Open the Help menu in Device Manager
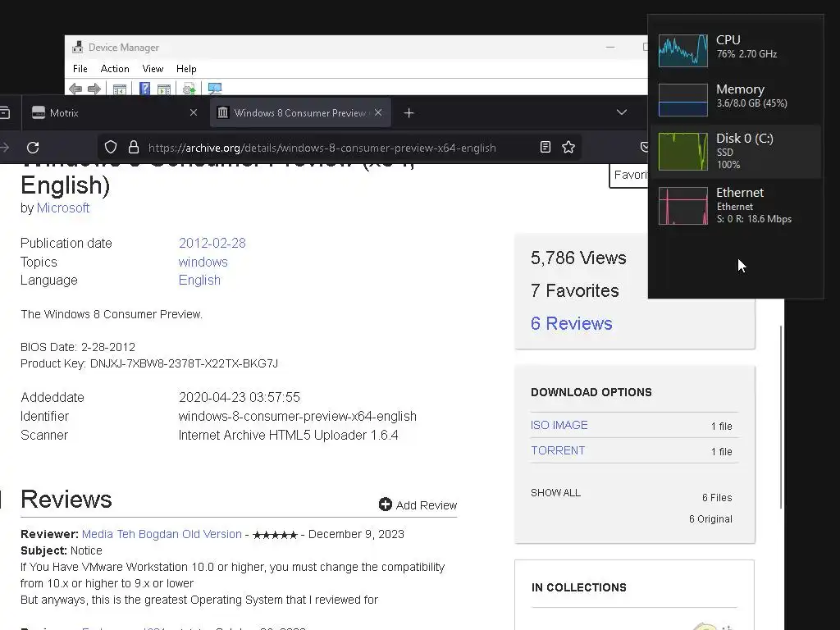This screenshot has height=630, width=840. point(186,69)
